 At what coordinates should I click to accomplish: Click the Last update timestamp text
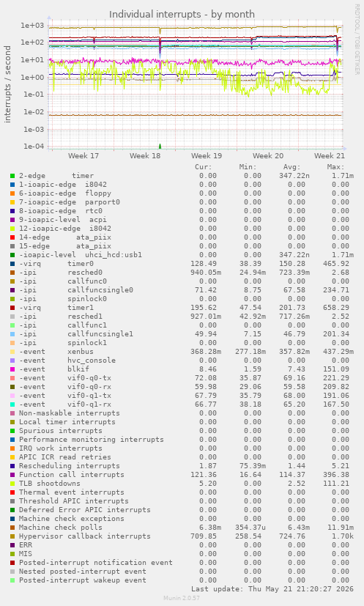click(x=272, y=589)
